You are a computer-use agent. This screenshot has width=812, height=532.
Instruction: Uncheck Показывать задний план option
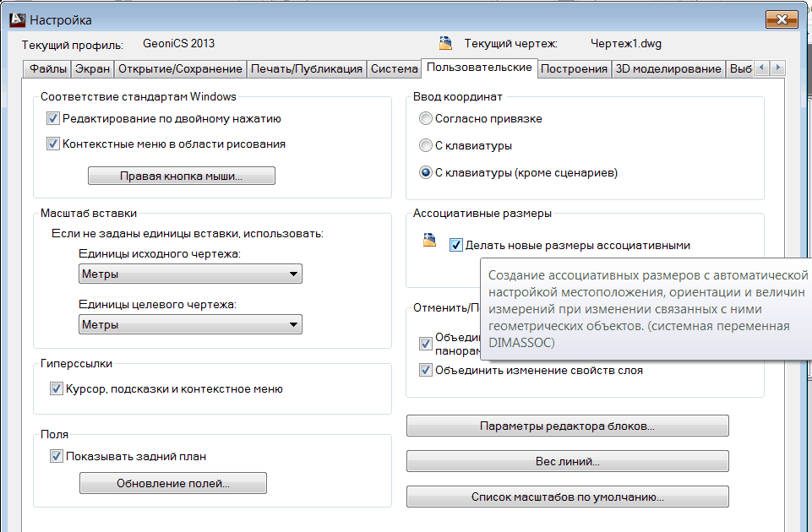coord(57,457)
